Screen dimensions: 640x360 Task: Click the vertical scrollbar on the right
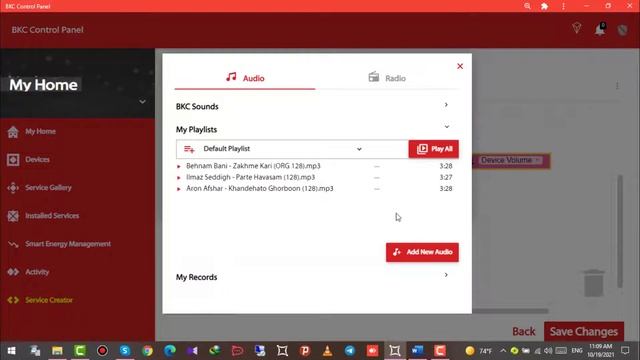pyautogui.click(x=620, y=231)
